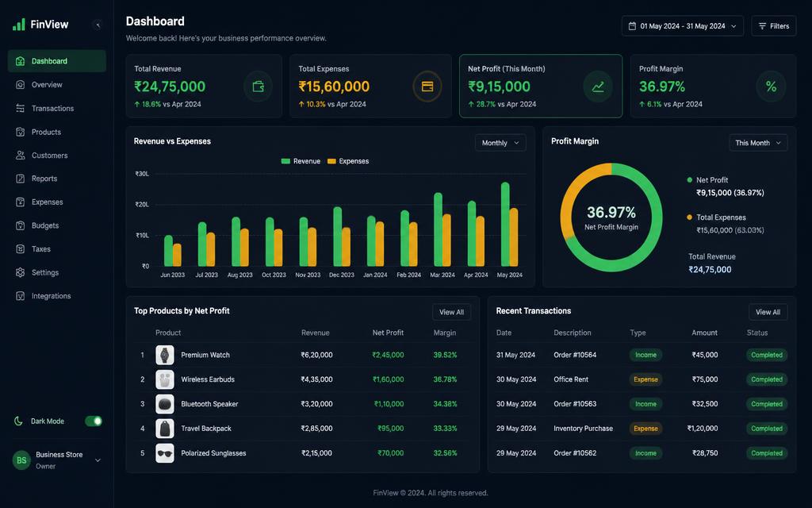This screenshot has width=812, height=508.
Task: Click the Status column header in transactions
Action: [x=757, y=333]
